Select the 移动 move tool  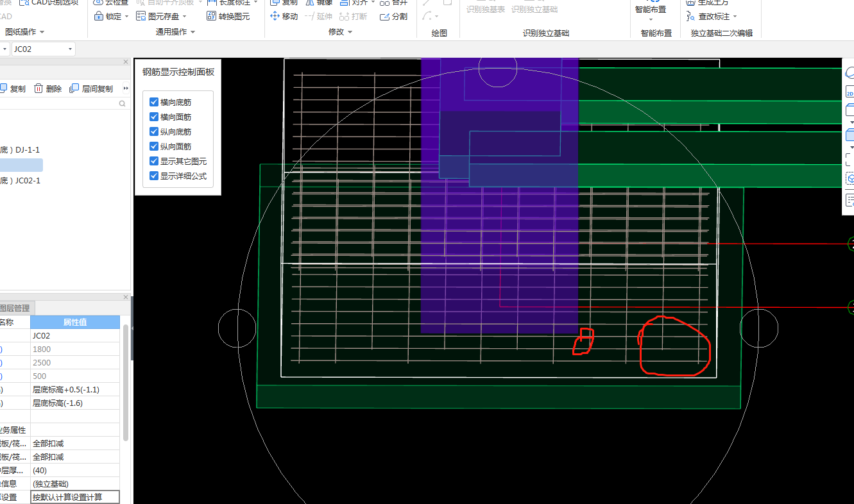pos(284,16)
